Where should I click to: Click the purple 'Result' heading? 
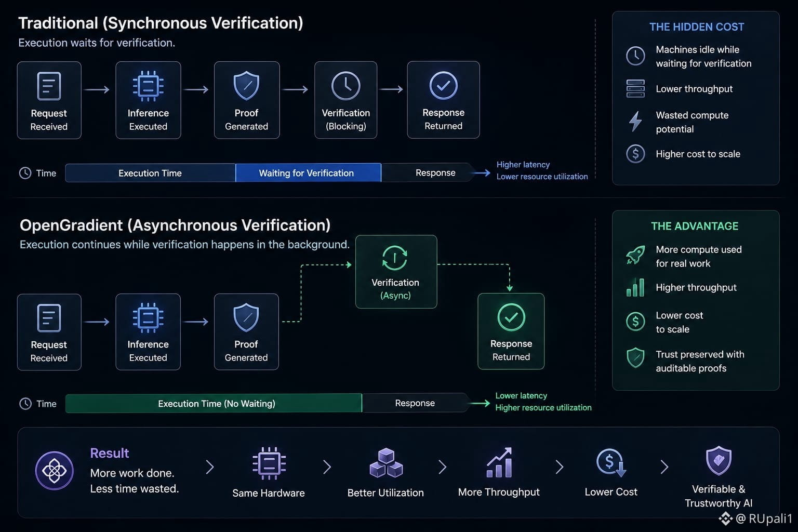click(109, 453)
